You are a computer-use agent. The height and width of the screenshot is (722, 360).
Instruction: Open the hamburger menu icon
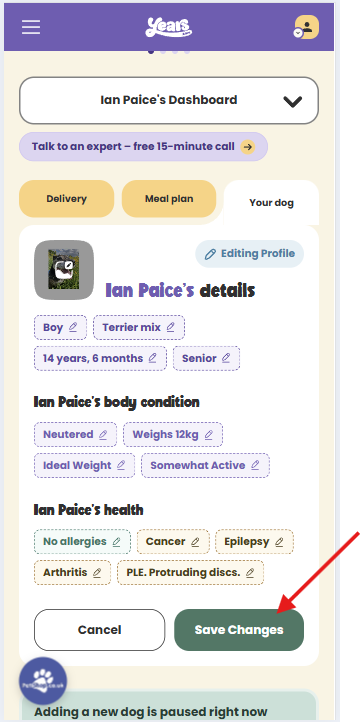tap(31, 27)
